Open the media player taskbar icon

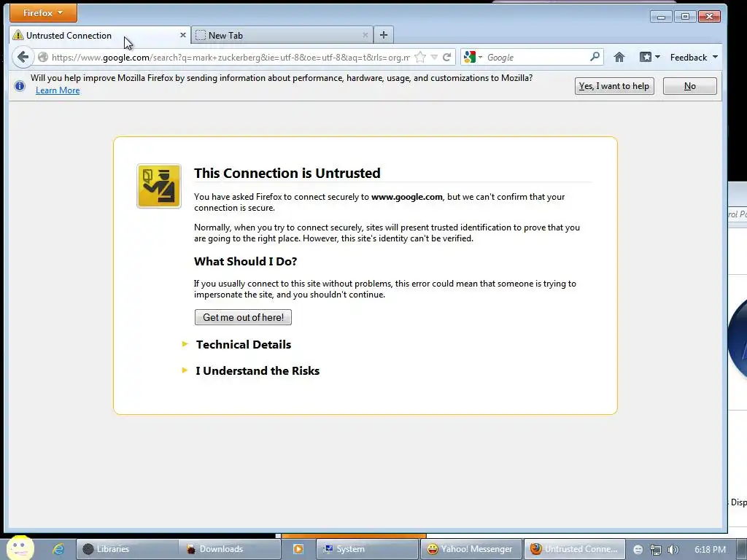click(x=298, y=549)
